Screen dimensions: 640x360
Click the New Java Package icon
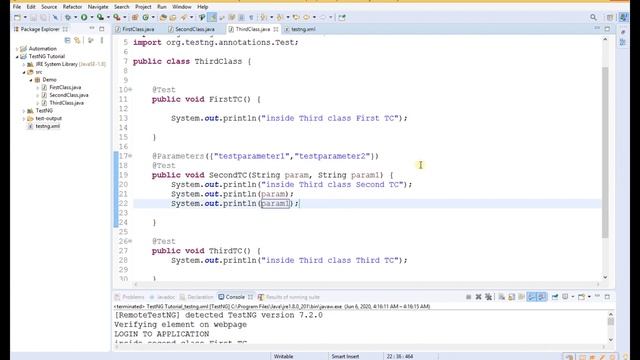click(135, 18)
